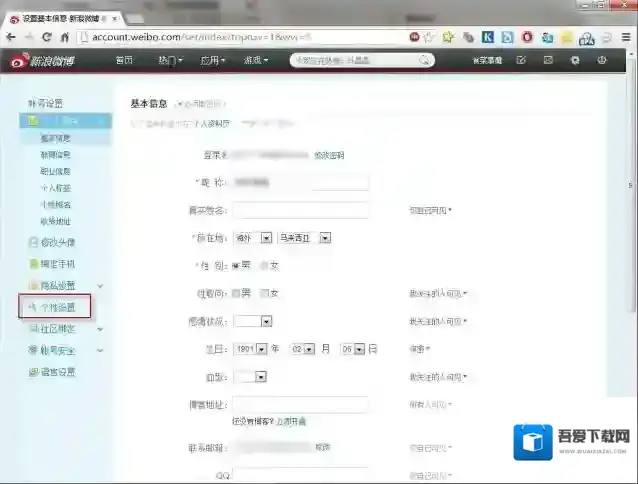Open the privacy dropdown beside 真实姓名
Viewport: 638px width, 484px height.
[x=430, y=211]
